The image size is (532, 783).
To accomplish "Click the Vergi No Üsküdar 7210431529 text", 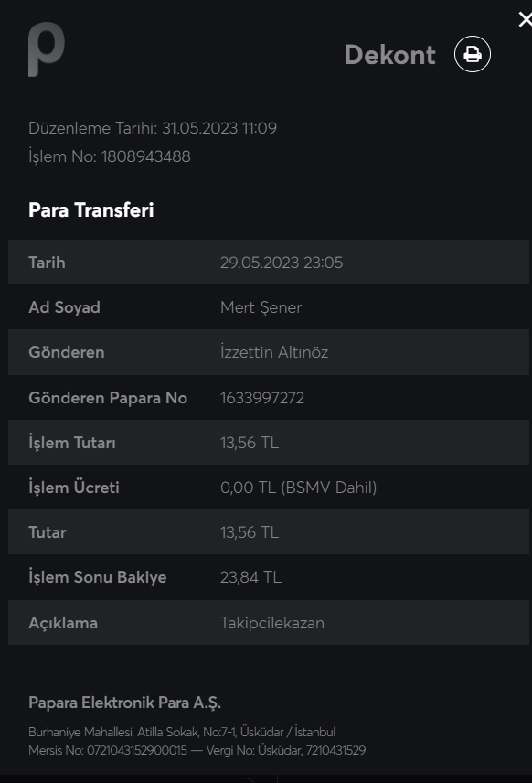I will (x=286, y=750).
